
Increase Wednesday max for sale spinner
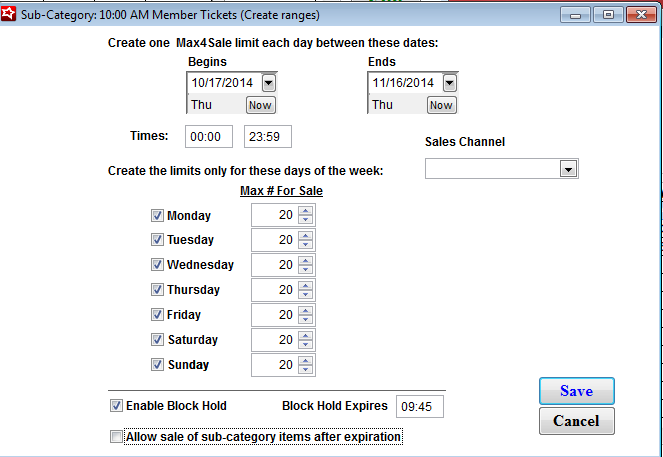point(305,260)
